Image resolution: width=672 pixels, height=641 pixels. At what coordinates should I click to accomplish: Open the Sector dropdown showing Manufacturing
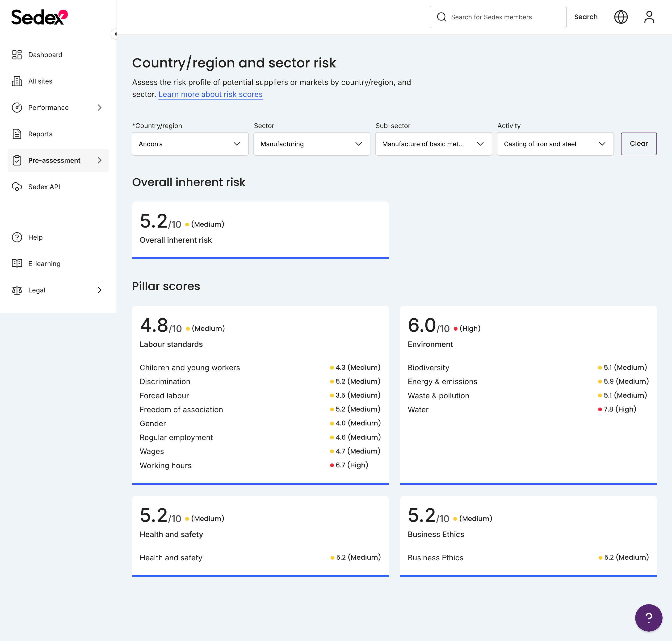tap(311, 144)
